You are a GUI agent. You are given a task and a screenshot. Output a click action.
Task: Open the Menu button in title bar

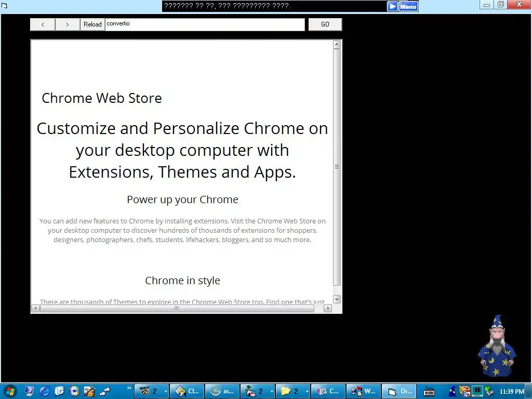pos(408,6)
